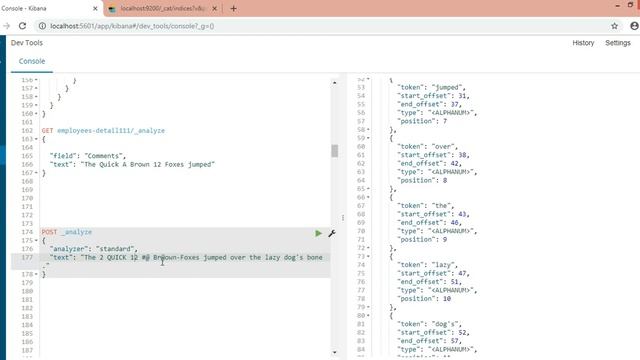640x360 pixels.
Task: Collapse output fold at line 80
Action: pyautogui.click(x=368, y=316)
